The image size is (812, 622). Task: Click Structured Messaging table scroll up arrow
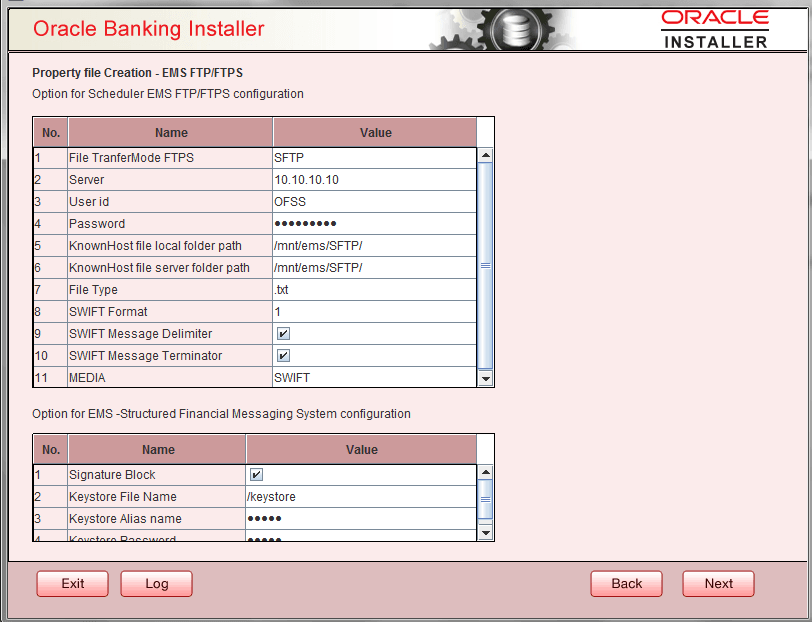pyautogui.click(x=485, y=472)
